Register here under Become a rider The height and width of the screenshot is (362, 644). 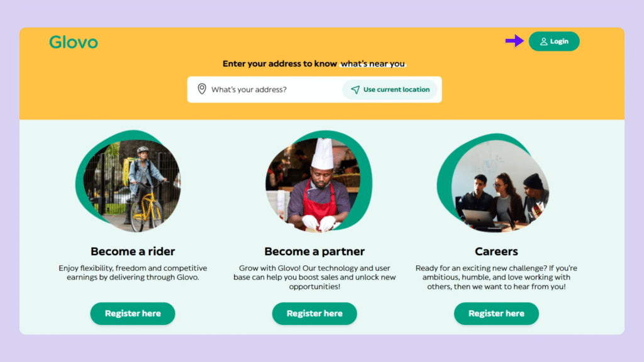[x=133, y=313]
